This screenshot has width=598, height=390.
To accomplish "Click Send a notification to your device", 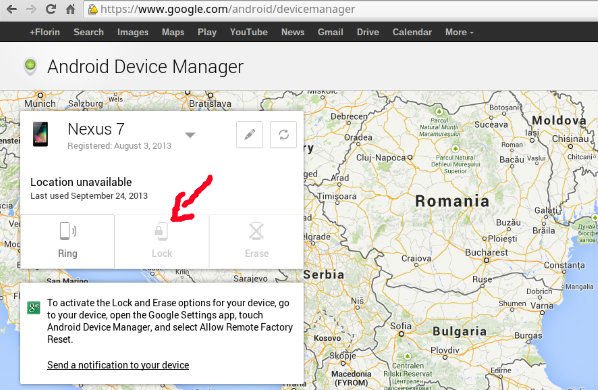I will click(118, 365).
